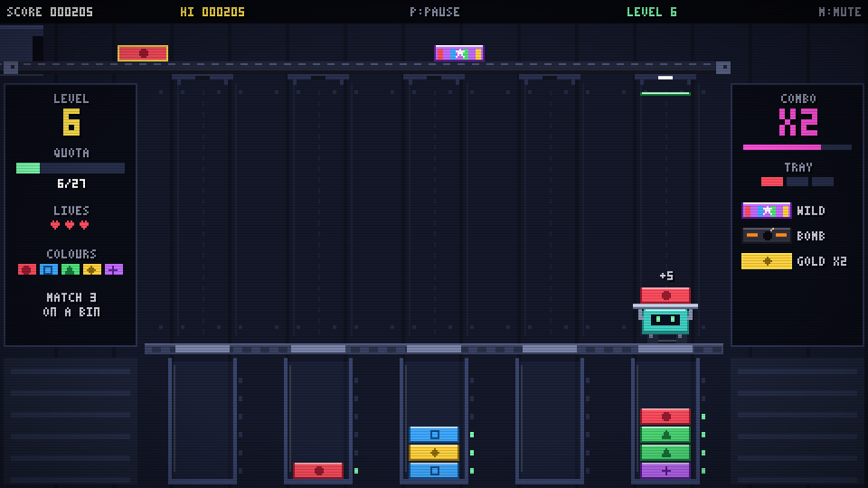Click the red crate on the conveyor belt
This screenshot has height=488, width=868.
(143, 53)
